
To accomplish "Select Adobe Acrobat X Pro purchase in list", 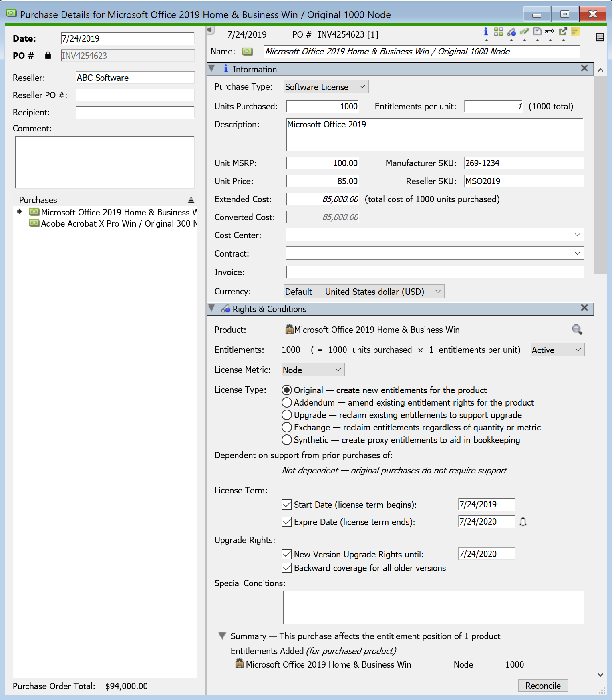I will 113,223.
